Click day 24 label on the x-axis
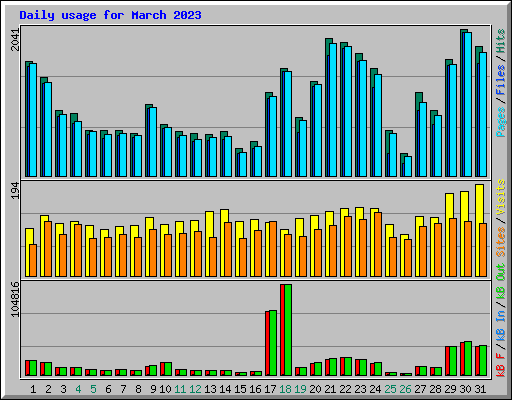The height and width of the screenshot is (400, 512). 375,389
